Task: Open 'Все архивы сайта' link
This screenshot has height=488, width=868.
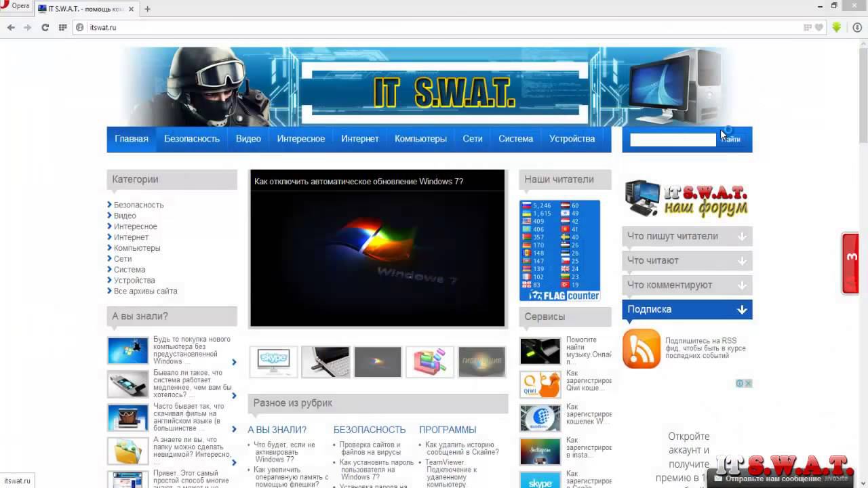Action: click(x=145, y=291)
